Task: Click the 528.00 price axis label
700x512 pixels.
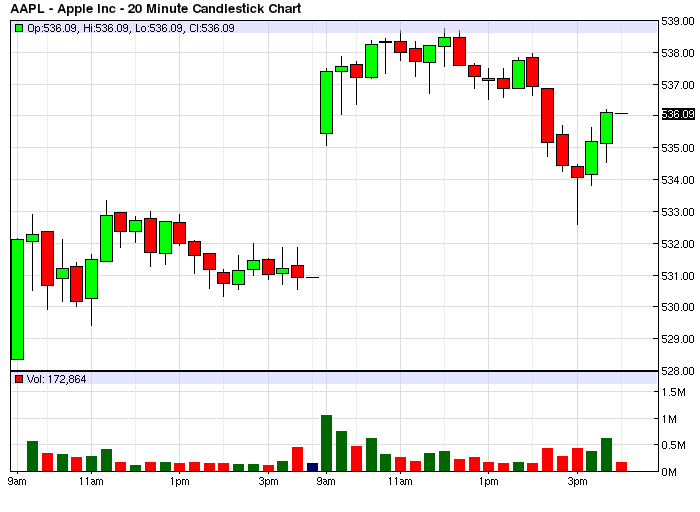Action: pos(678,371)
